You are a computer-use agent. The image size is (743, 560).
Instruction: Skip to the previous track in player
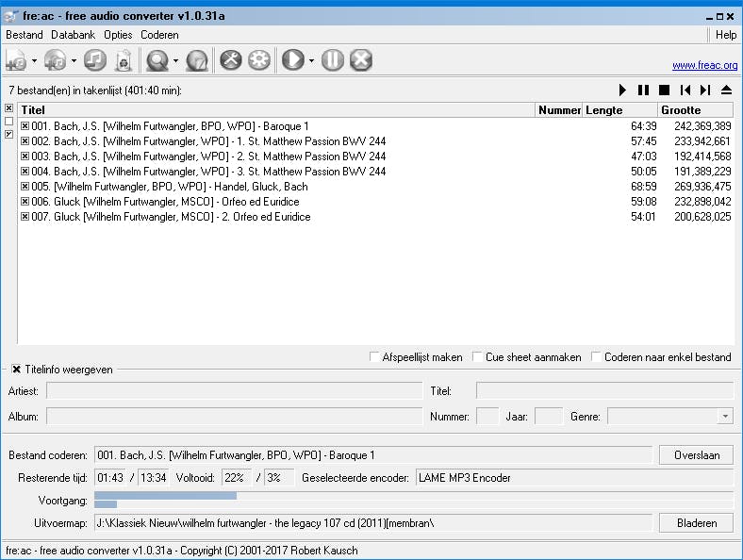point(685,90)
